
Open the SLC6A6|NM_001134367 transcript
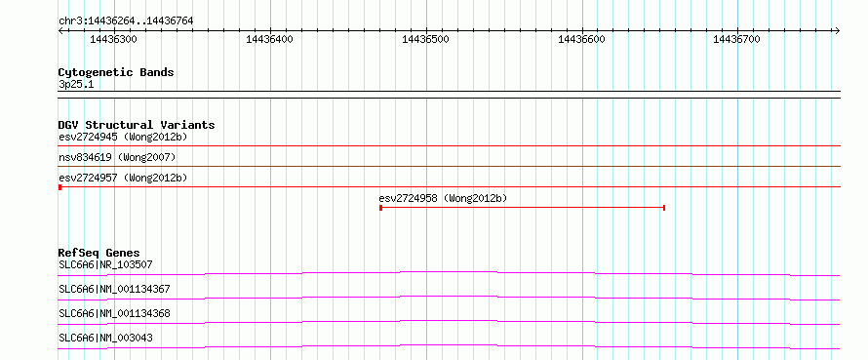point(114,289)
